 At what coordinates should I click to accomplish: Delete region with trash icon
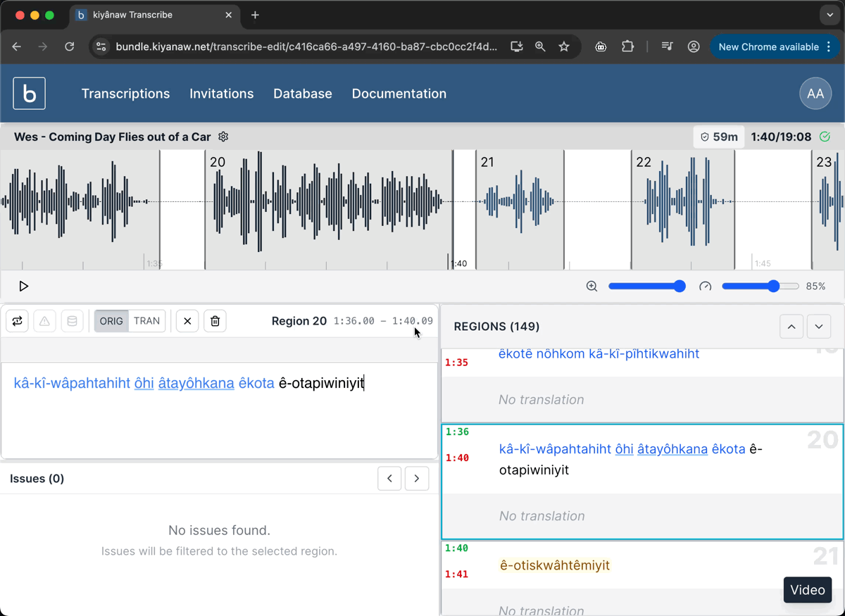pyautogui.click(x=215, y=321)
